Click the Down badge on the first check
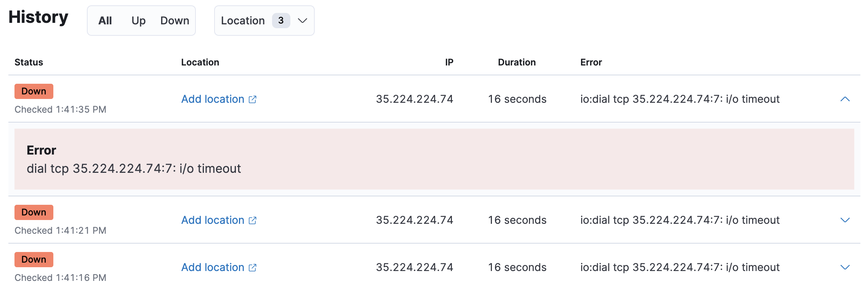The image size is (868, 287). pos(33,91)
